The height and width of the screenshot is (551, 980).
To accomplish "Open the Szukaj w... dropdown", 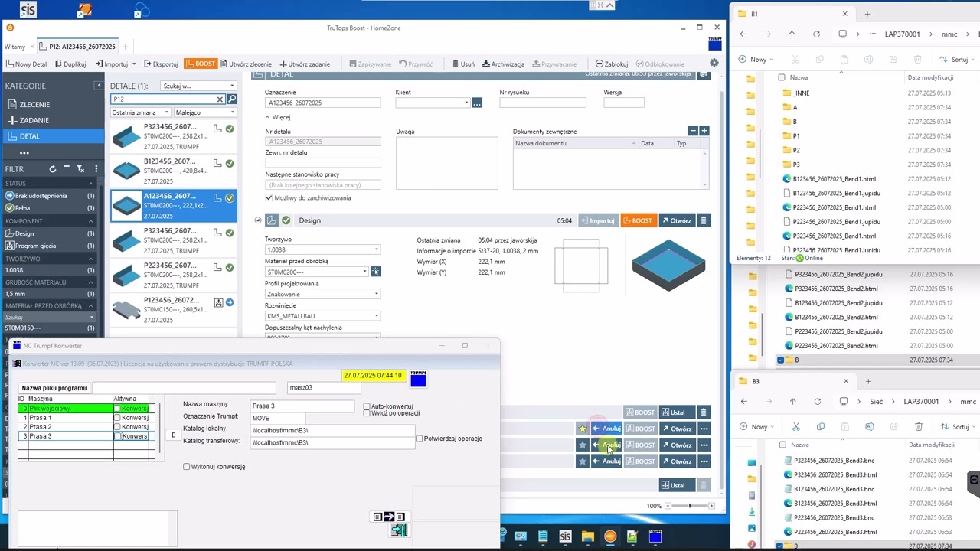I will pos(199,86).
